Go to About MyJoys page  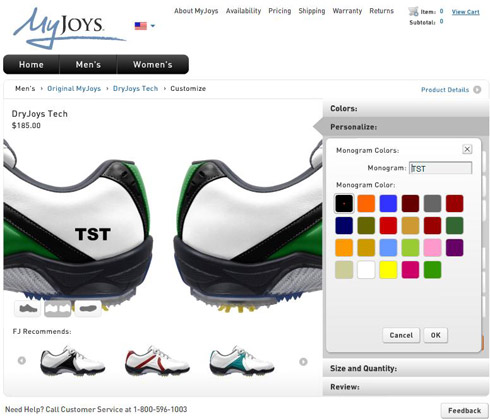pyautogui.click(x=196, y=11)
